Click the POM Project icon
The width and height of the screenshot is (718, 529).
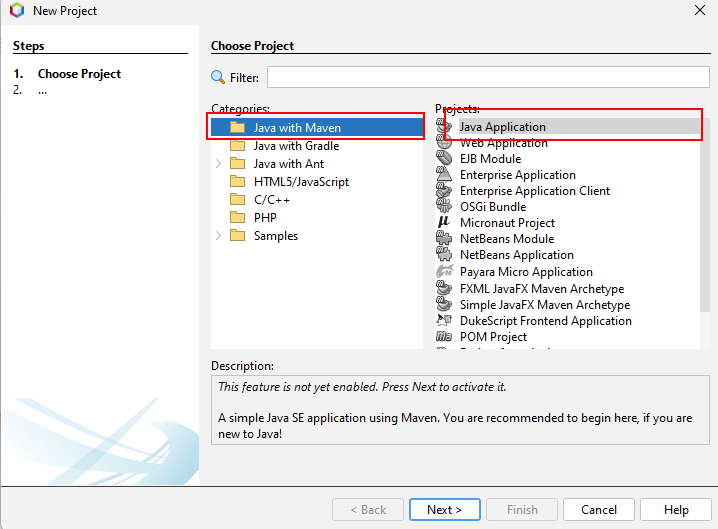point(444,337)
